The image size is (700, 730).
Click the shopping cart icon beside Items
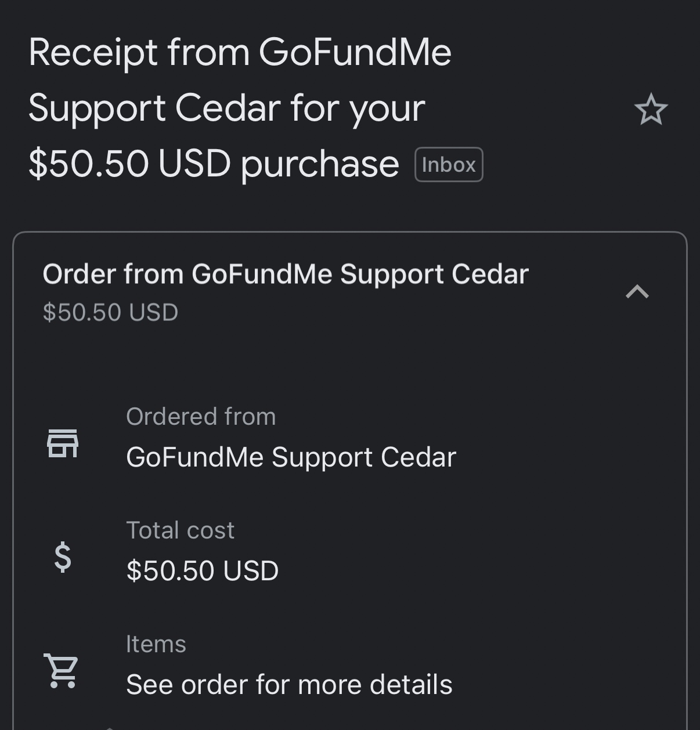62,671
